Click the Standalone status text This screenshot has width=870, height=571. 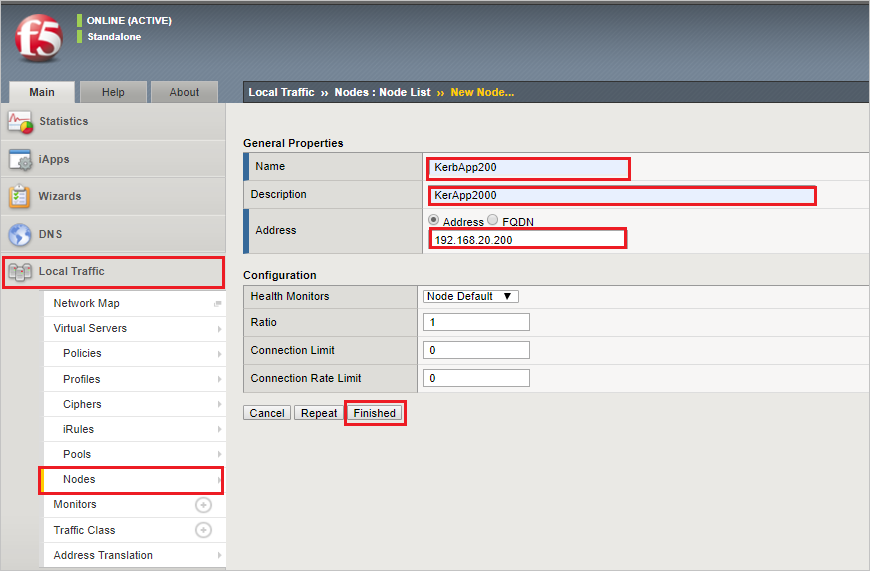pos(114,37)
